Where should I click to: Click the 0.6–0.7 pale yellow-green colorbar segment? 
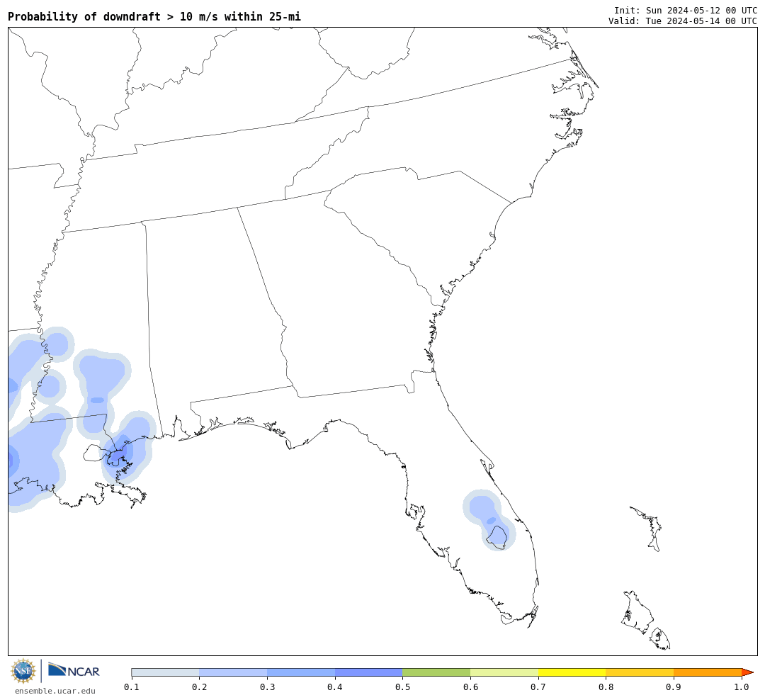504,672
